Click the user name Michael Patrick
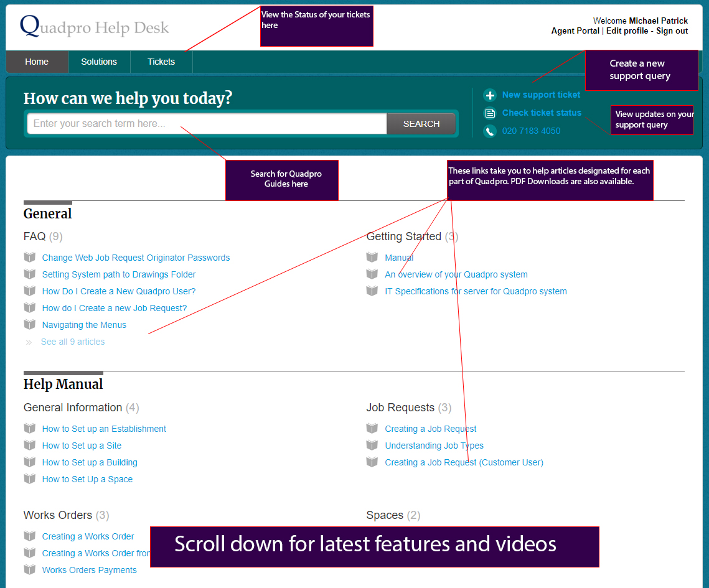This screenshot has height=588, width=709. 659,21
